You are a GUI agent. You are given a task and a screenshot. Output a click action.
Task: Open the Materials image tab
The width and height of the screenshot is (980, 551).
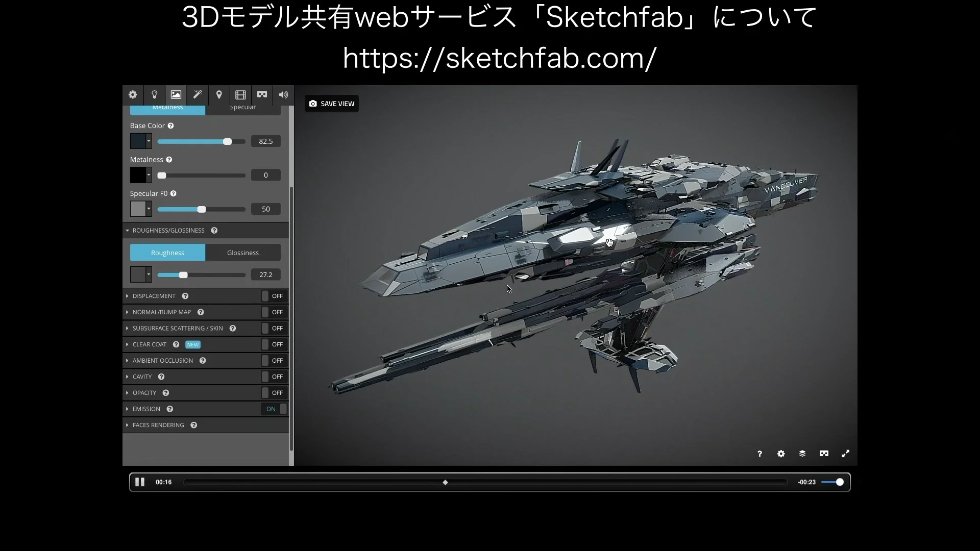click(x=176, y=95)
